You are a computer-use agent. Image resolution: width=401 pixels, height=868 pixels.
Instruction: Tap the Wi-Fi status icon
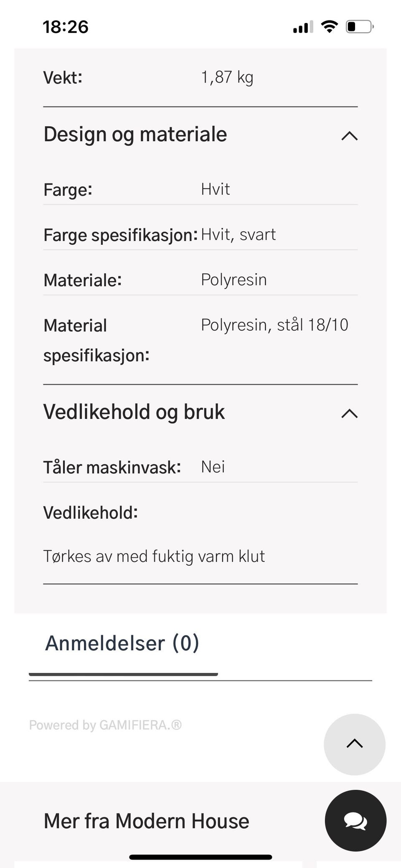[330, 27]
